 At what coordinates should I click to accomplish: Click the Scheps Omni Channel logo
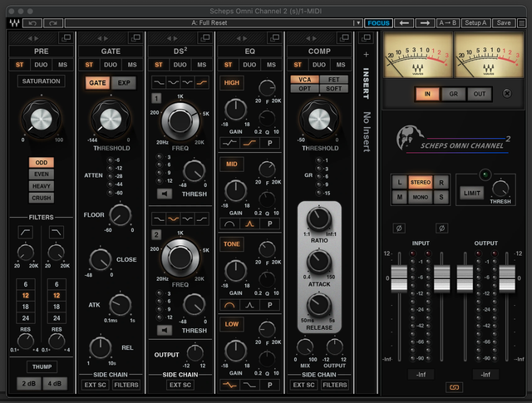point(454,140)
